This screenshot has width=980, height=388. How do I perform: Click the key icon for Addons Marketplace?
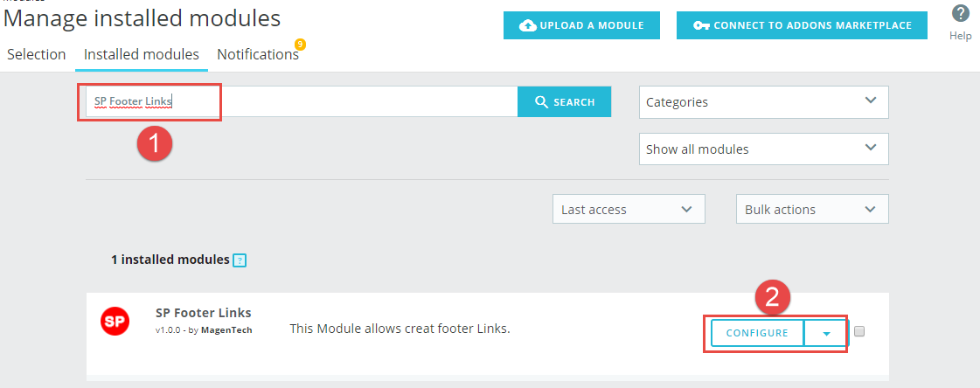[701, 25]
